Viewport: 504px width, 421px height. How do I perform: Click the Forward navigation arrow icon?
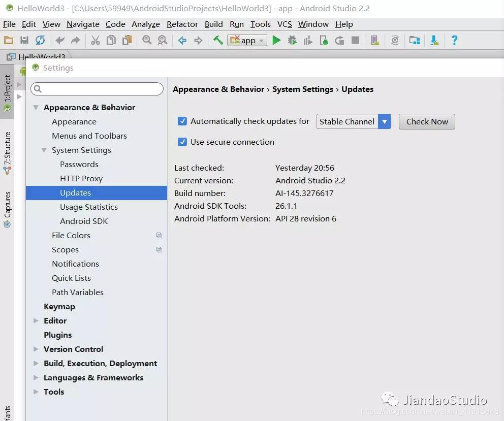tap(198, 41)
